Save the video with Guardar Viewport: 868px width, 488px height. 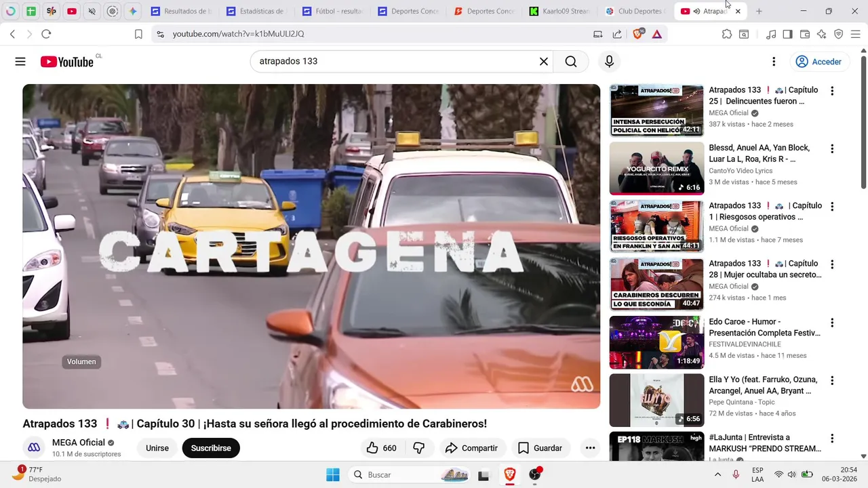(x=540, y=448)
